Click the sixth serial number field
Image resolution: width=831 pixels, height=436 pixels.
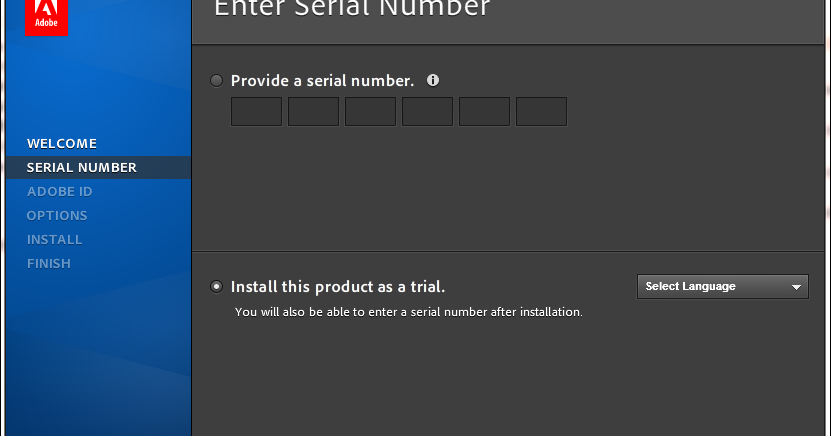pyautogui.click(x=541, y=111)
